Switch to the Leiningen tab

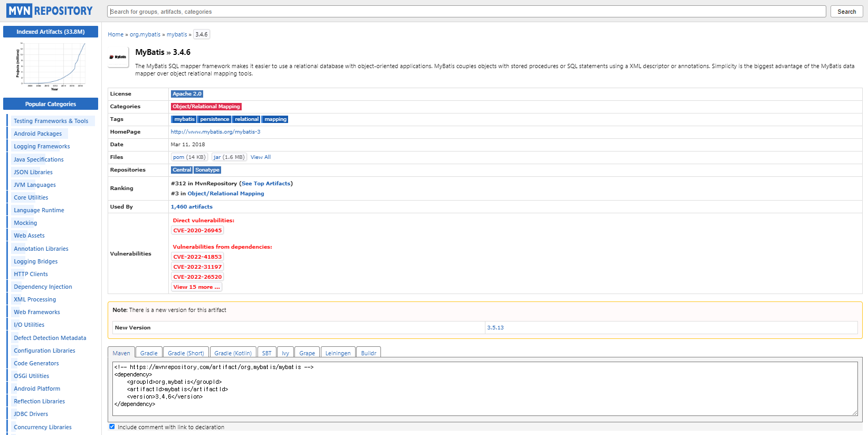pyautogui.click(x=338, y=353)
